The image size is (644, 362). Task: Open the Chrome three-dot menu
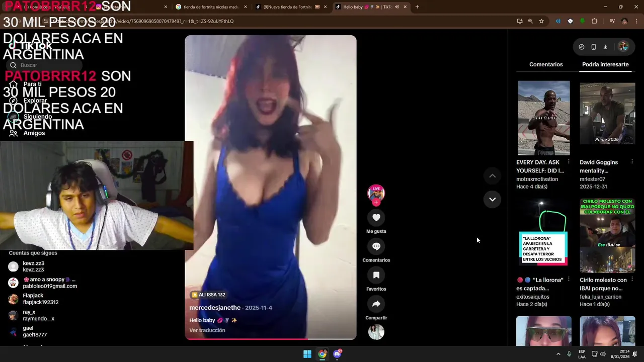coord(635,21)
